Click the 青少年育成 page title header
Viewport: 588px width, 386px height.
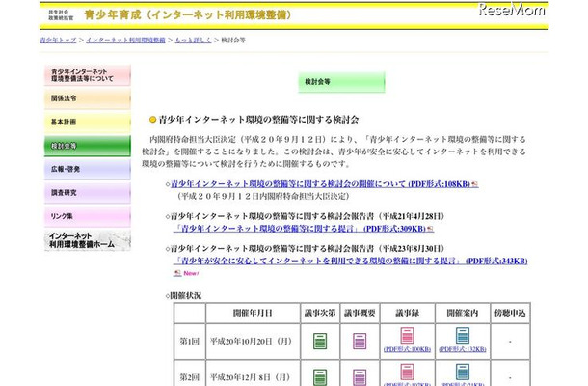(x=188, y=15)
